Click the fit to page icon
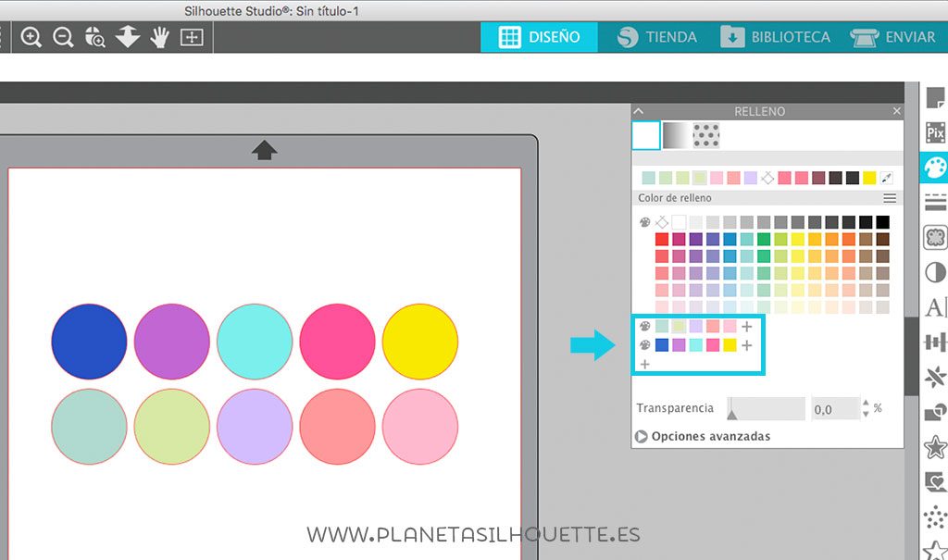The width and height of the screenshot is (948, 560). (x=192, y=38)
